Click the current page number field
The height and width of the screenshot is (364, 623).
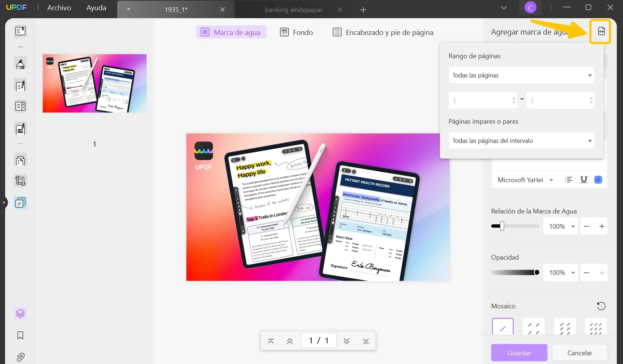319,341
